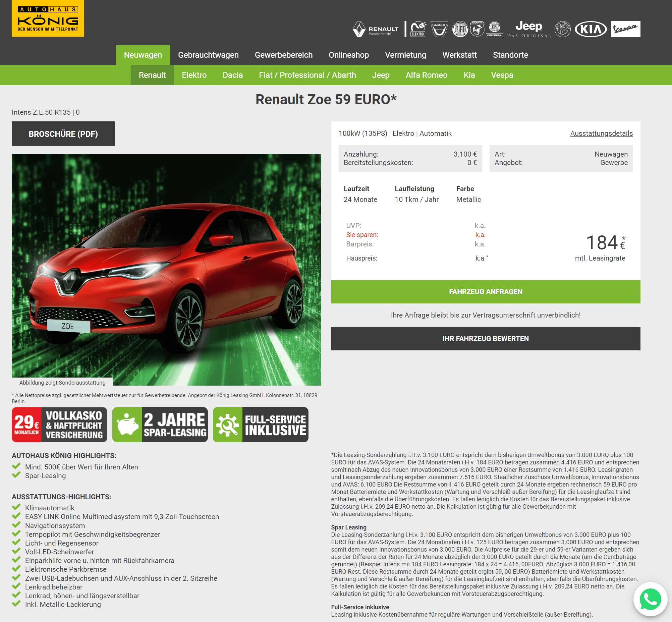This screenshot has height=622, width=672.
Task: Click the 10 Tkm / Jahr mileage
Action: click(416, 200)
